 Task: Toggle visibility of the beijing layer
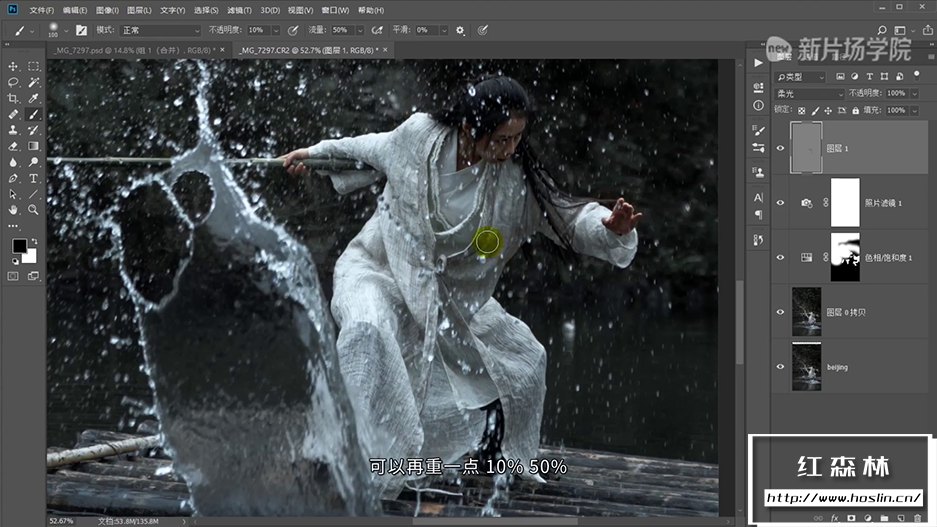pos(780,367)
